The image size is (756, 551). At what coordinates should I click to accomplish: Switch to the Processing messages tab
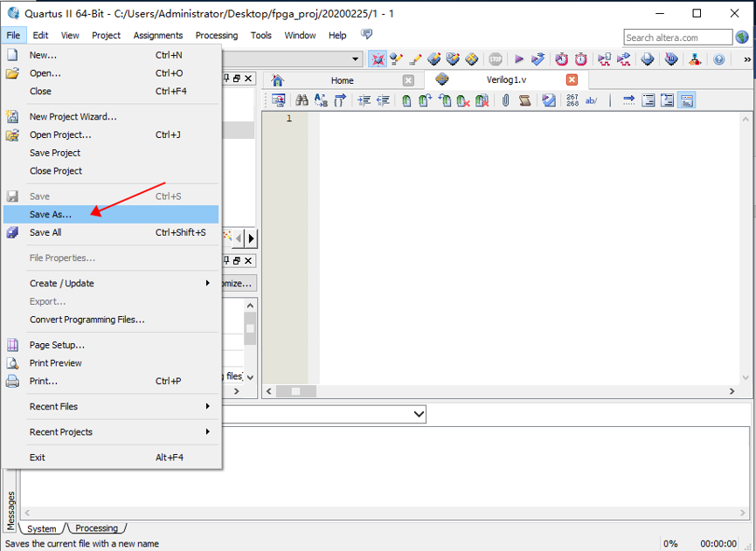point(96,528)
